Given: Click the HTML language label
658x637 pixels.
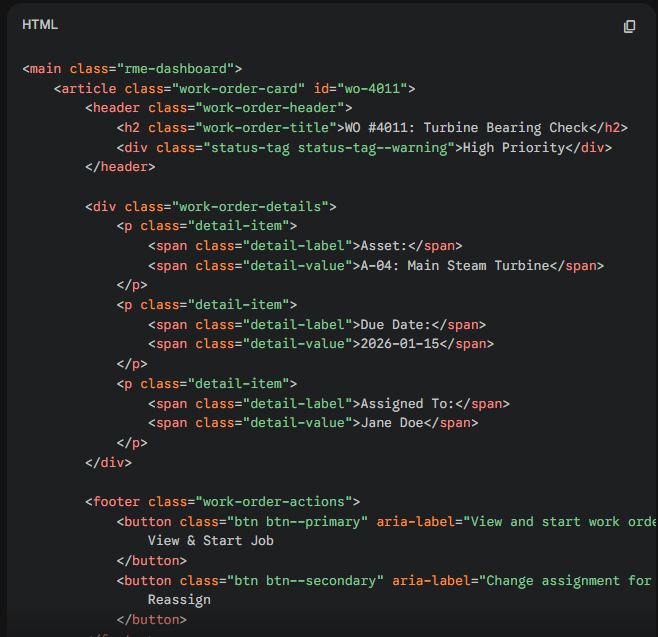Looking at the screenshot, I should coord(40,25).
